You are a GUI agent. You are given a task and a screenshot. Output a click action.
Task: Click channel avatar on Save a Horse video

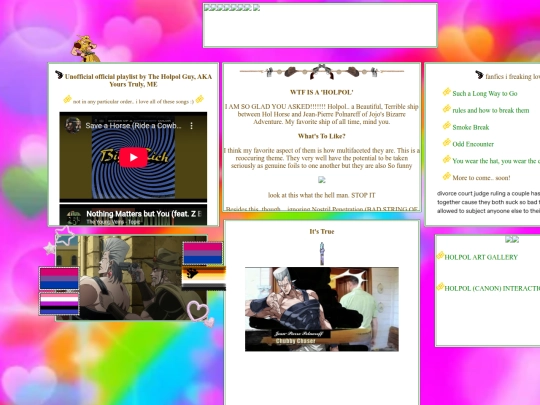coord(73,125)
